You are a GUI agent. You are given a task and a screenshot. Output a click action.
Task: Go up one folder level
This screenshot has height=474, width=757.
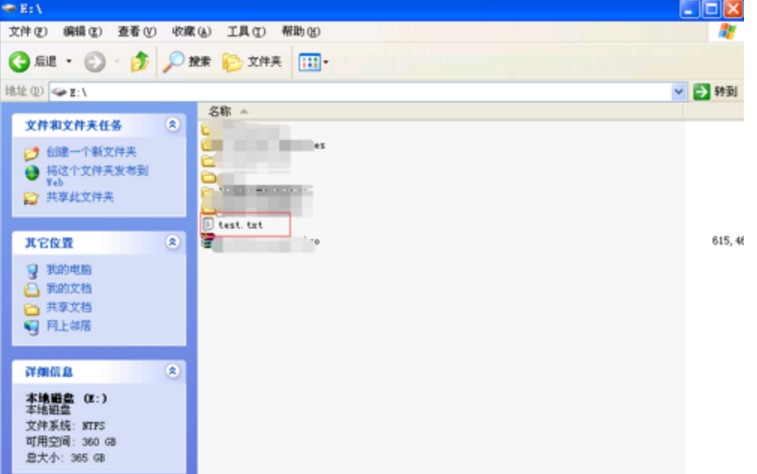140,61
